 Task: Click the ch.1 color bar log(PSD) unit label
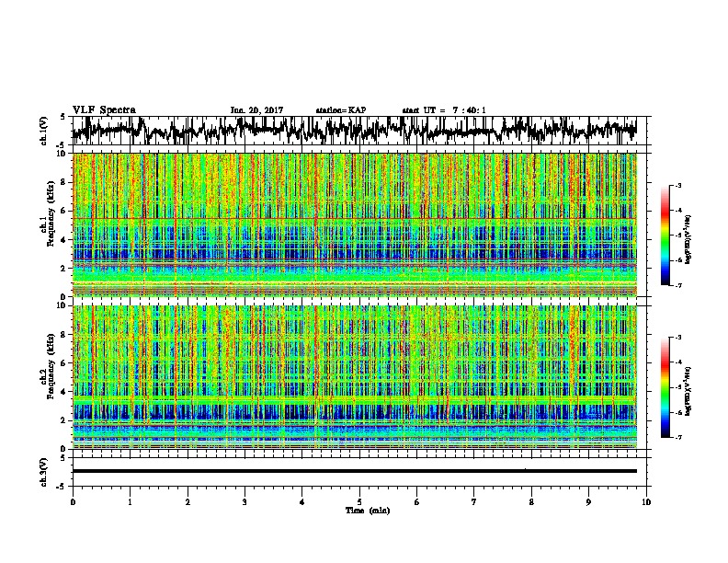(x=688, y=239)
